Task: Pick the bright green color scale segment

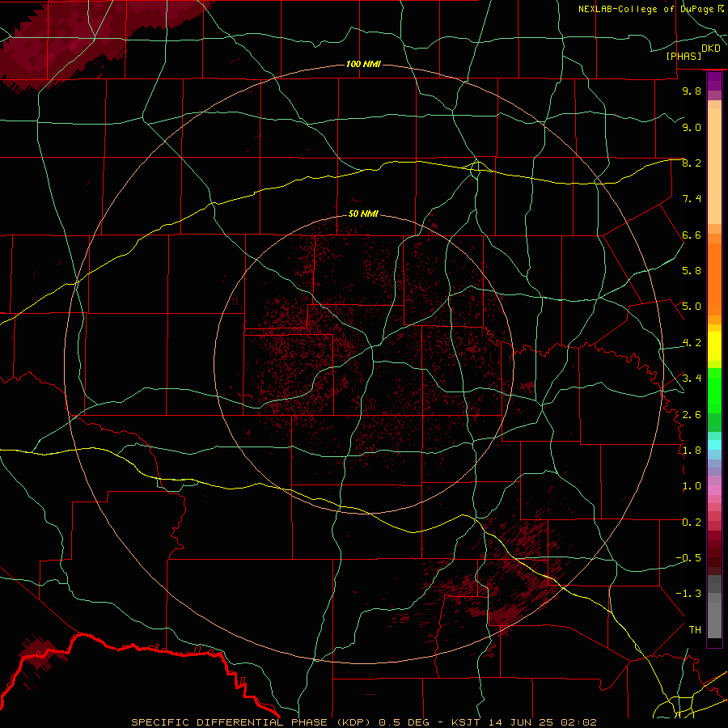Action: point(714,390)
